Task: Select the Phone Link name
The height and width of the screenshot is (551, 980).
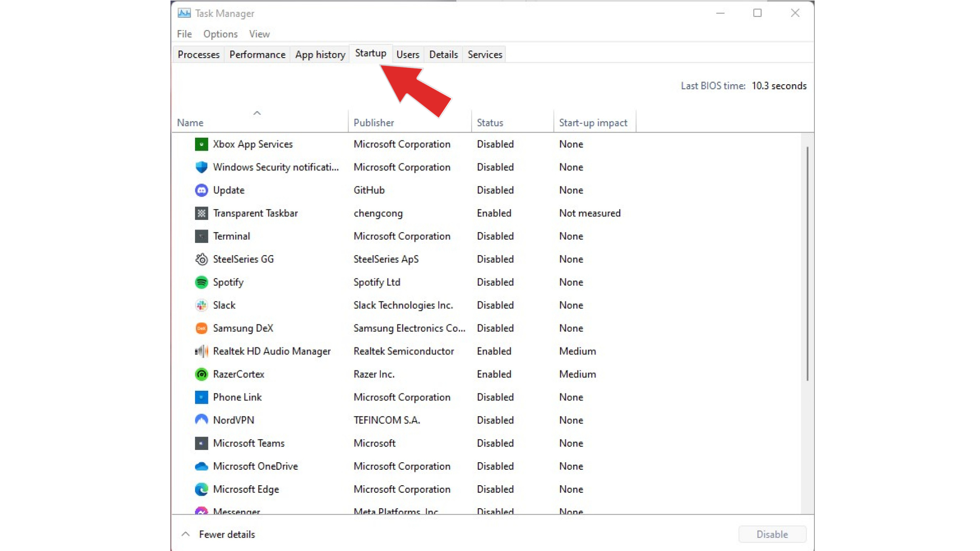Action: 237,397
